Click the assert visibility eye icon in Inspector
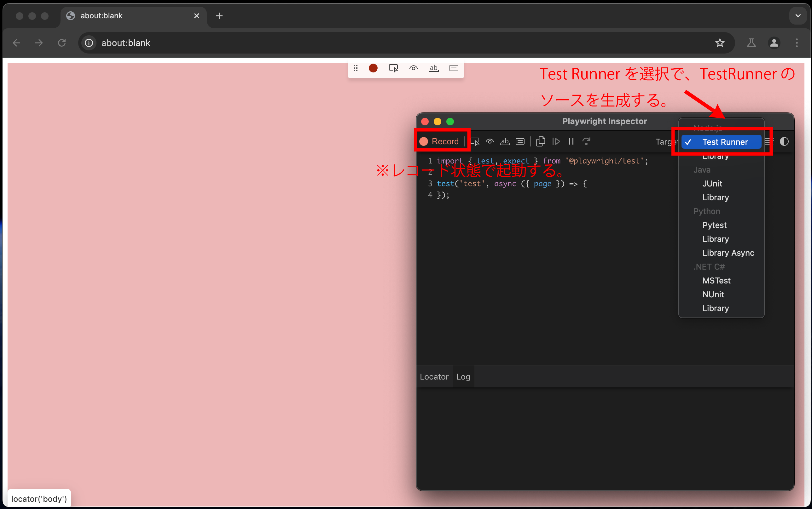812x509 pixels. [x=490, y=141]
